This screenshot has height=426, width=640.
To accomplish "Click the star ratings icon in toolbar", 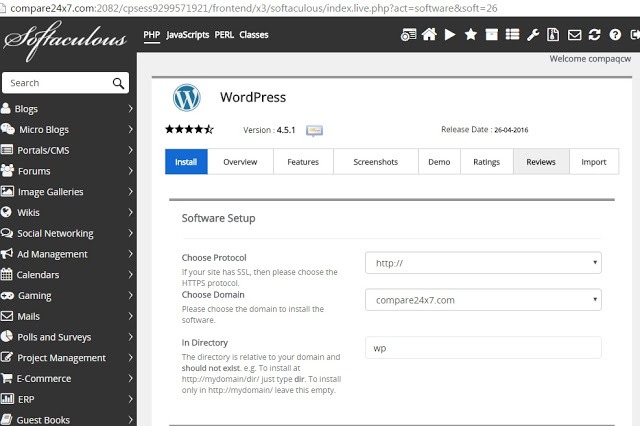I will [x=470, y=35].
